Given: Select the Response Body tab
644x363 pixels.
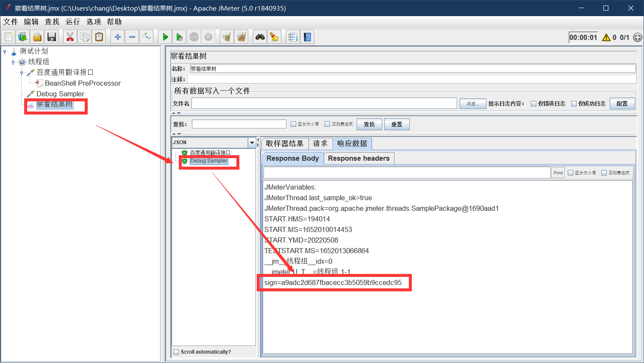Looking at the screenshot, I should [x=293, y=158].
